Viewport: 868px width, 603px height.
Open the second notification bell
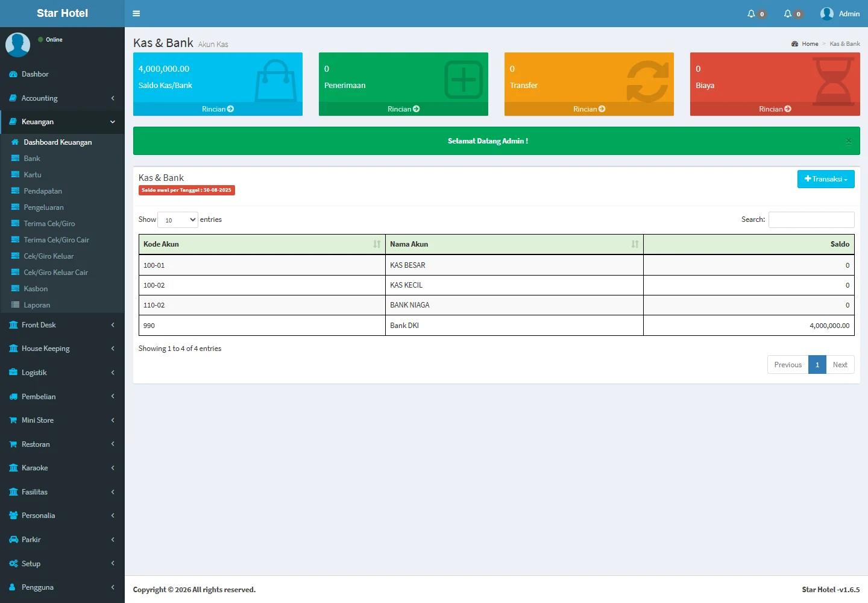tap(788, 13)
